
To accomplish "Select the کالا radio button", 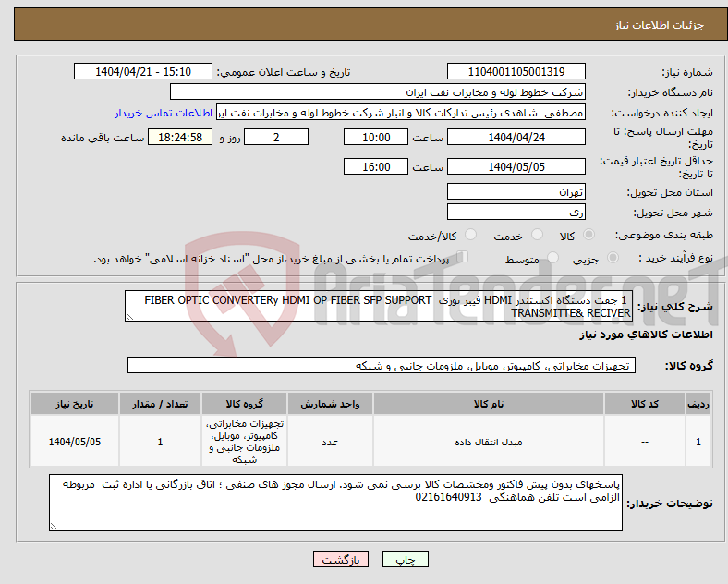I will (x=588, y=235).
